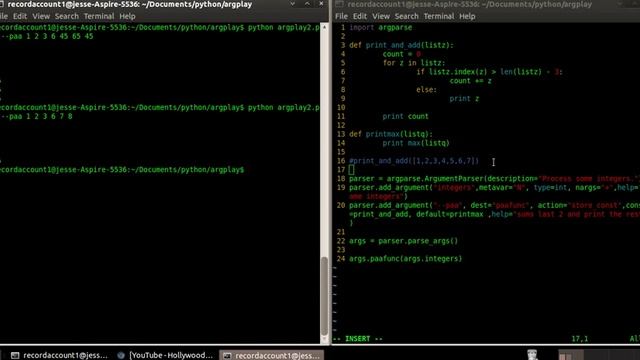Open File menu in right vim terminal window
The height and width of the screenshot is (360, 640).
coord(341,16)
